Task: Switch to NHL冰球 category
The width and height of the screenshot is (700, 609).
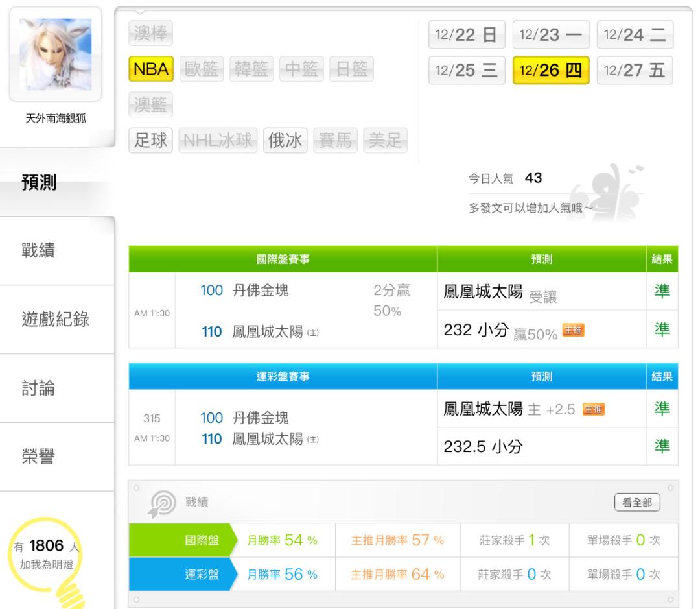Action: click(218, 140)
